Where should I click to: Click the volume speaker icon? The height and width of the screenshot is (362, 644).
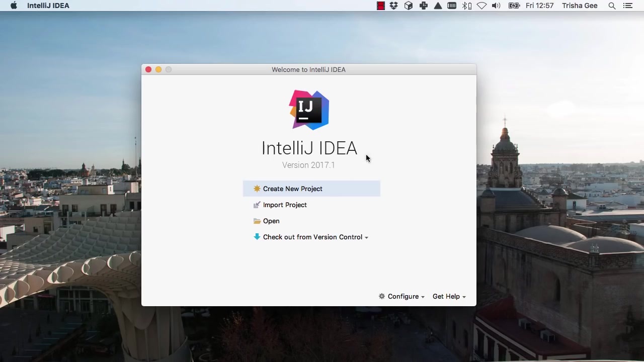coord(496,6)
